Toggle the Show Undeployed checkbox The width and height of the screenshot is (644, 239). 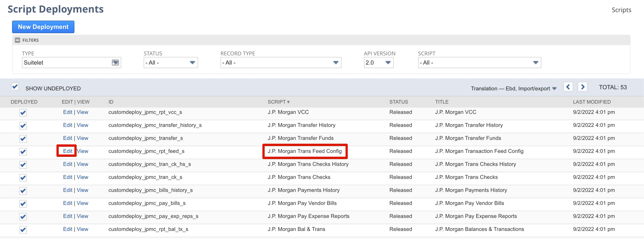click(x=15, y=87)
